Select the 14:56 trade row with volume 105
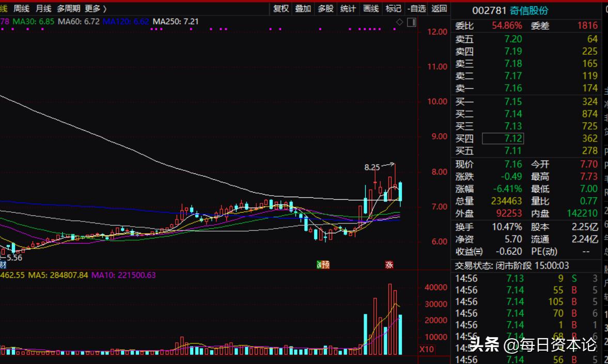The width and height of the screenshot is (608, 364). tap(526, 302)
